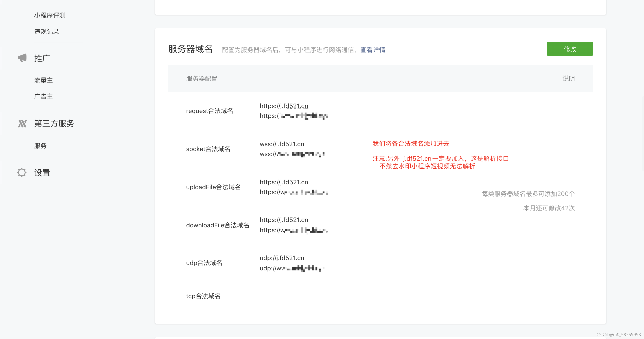Click the request https://j.fd521.cn domain
644x339 pixels.
click(x=284, y=106)
